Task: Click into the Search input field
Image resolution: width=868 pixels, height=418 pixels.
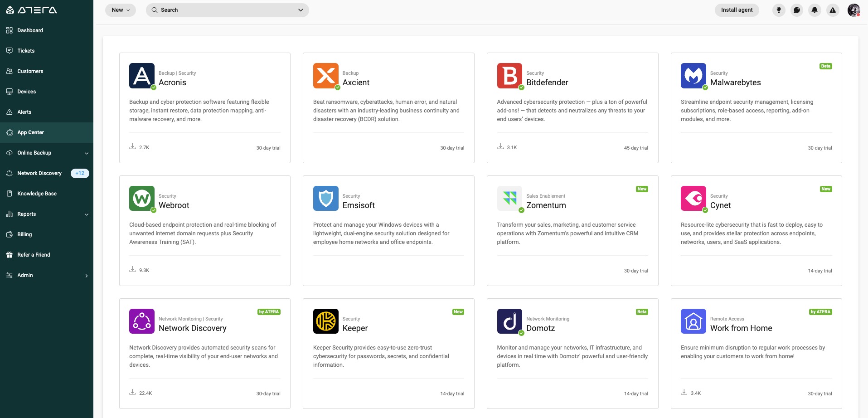Action: tap(227, 10)
